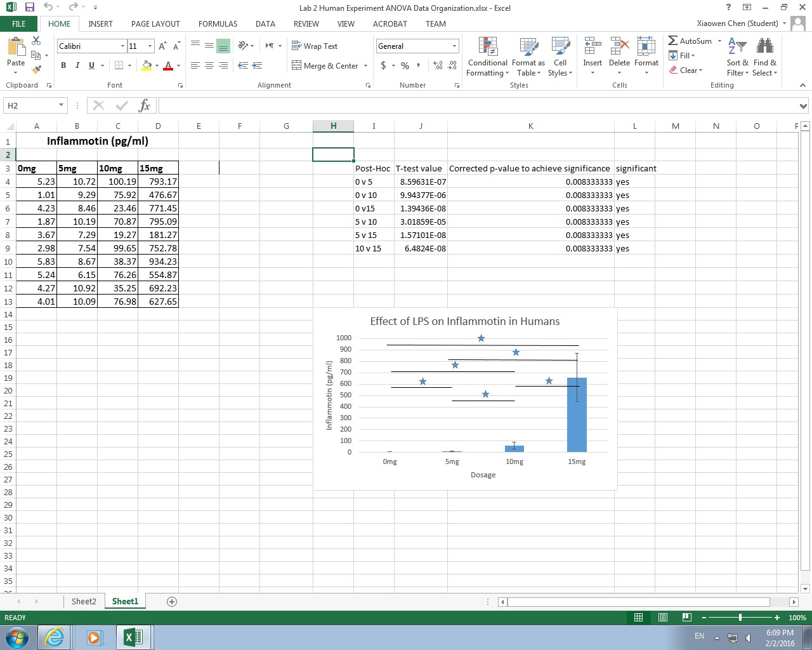
Task: Open the font name dropdown showing Calibri
Action: pos(122,46)
